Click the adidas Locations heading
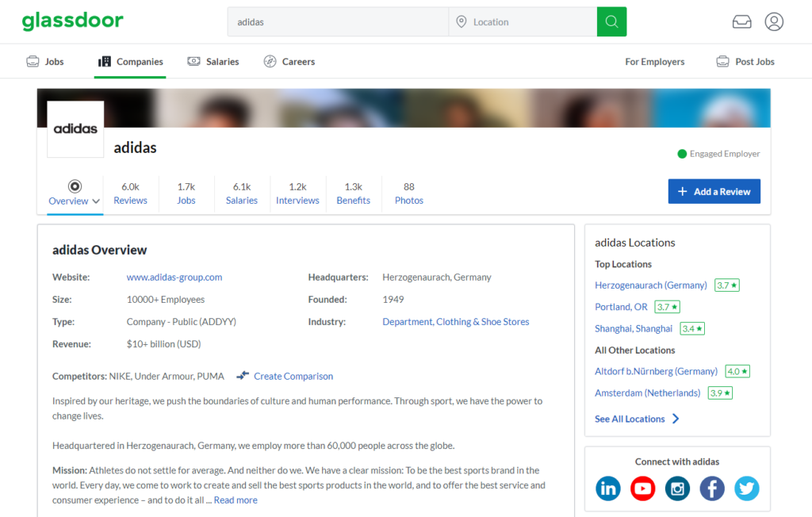 tap(635, 243)
